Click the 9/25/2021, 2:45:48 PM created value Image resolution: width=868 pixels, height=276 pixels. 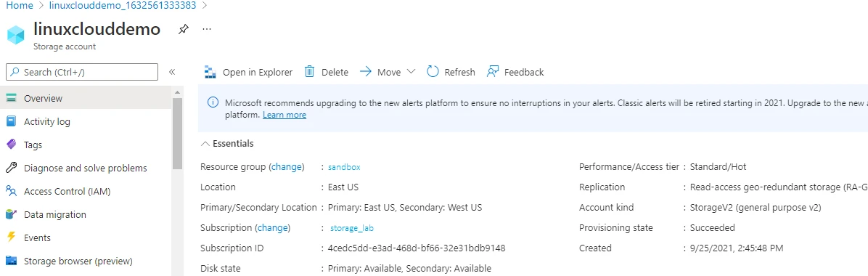click(x=736, y=248)
